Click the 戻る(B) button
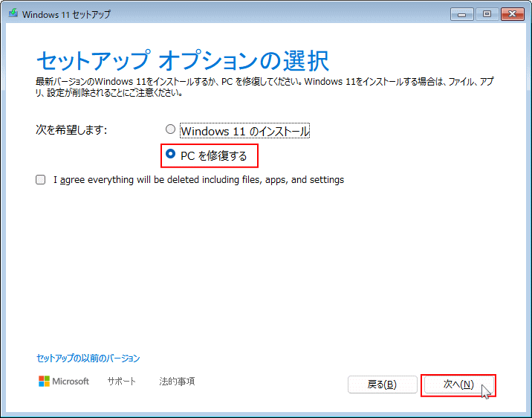This screenshot has height=418, width=532. tap(383, 385)
